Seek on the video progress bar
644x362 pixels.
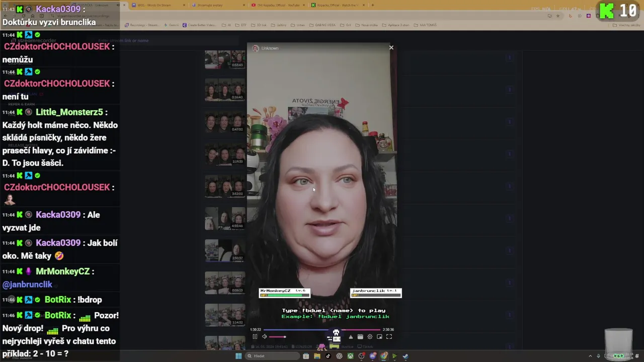pyautogui.click(x=322, y=330)
